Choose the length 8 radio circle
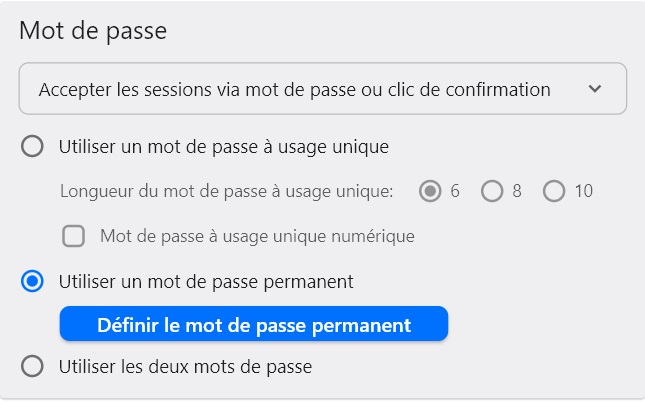 click(x=492, y=191)
